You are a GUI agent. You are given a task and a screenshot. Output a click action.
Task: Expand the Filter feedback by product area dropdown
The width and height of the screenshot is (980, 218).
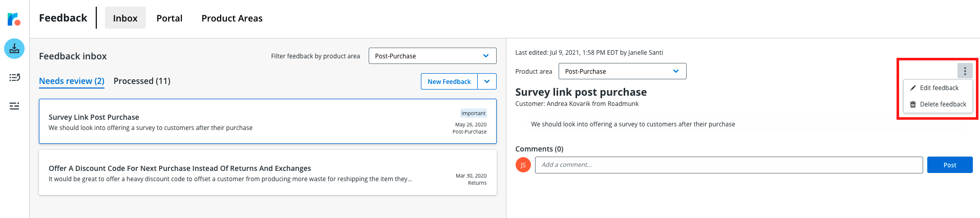tap(432, 56)
